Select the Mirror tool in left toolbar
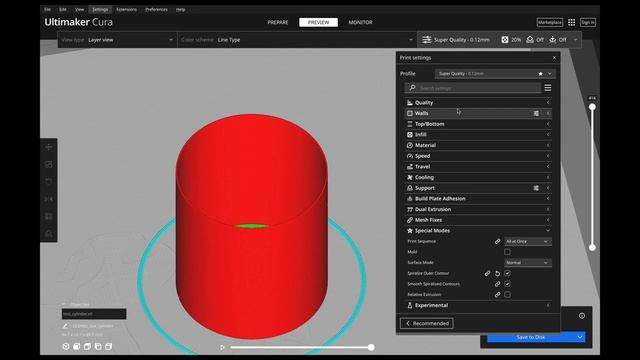This screenshot has width=640, height=360. 49,199
